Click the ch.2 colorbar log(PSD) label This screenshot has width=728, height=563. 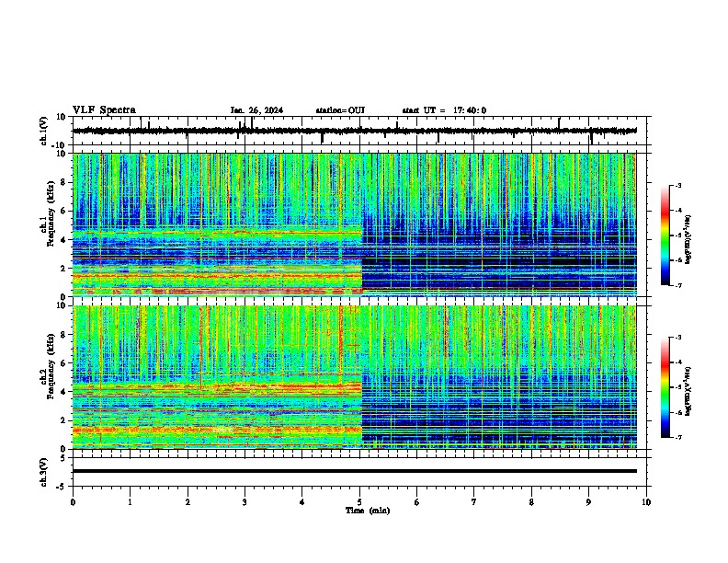[688, 391]
